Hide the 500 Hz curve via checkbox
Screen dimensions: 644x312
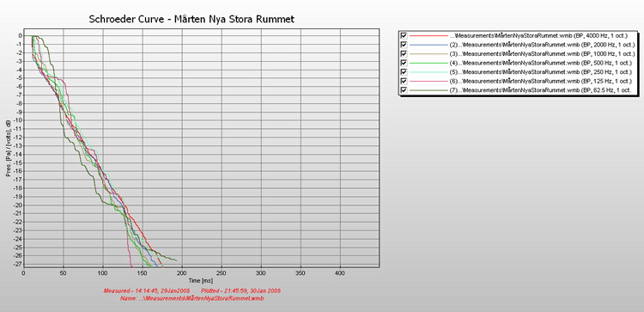coord(404,63)
